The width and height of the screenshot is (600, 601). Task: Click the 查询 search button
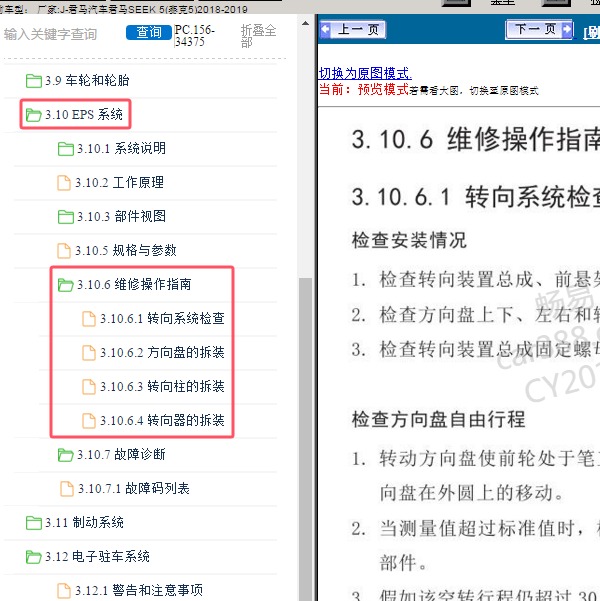[149, 32]
